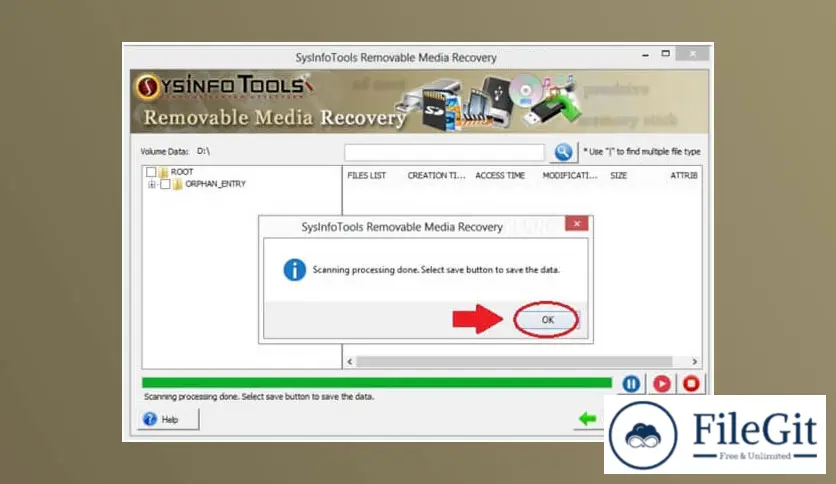This screenshot has width=836, height=484.
Task: Sort by CREATION TI... column header
Action: coord(436,175)
